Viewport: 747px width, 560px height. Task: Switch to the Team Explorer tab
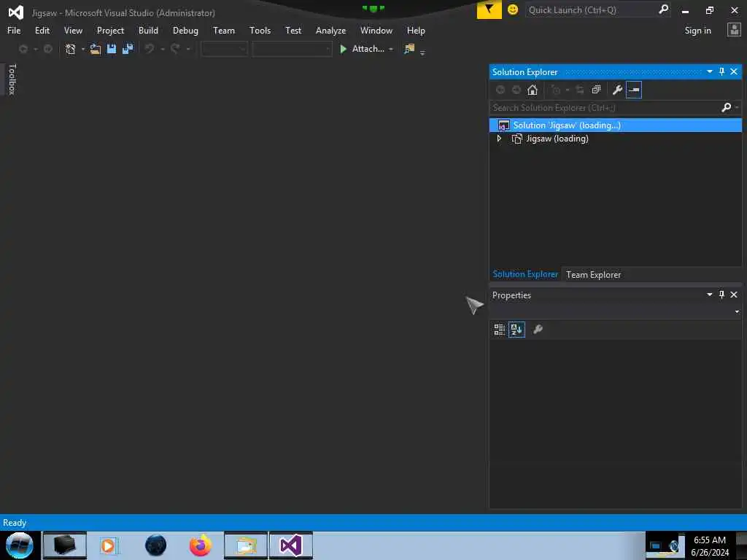click(x=594, y=275)
